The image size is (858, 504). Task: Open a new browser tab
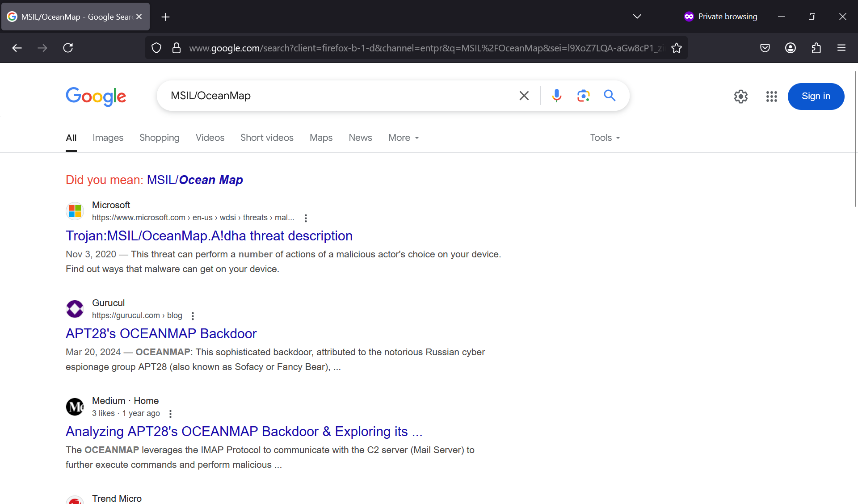pyautogui.click(x=165, y=17)
